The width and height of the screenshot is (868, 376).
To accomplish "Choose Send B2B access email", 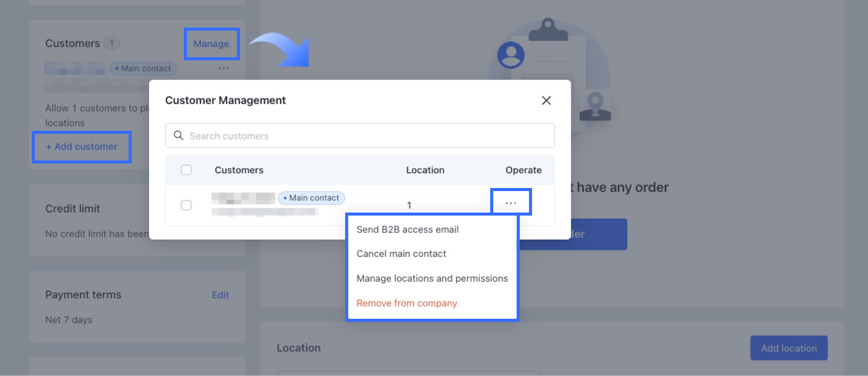I will pyautogui.click(x=407, y=229).
